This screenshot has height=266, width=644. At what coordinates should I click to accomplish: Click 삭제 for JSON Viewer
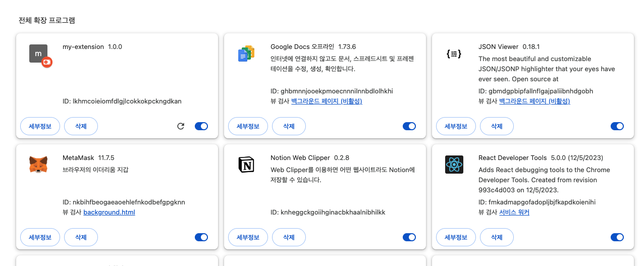497,126
